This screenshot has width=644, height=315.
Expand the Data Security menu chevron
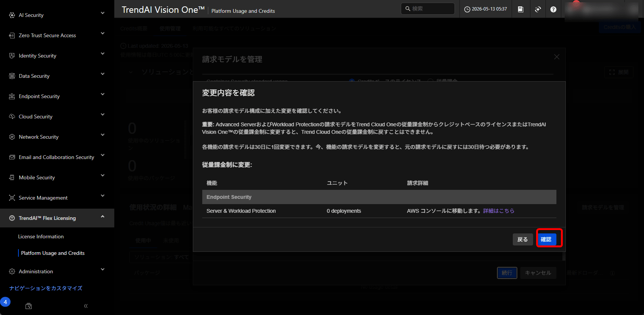103,74
